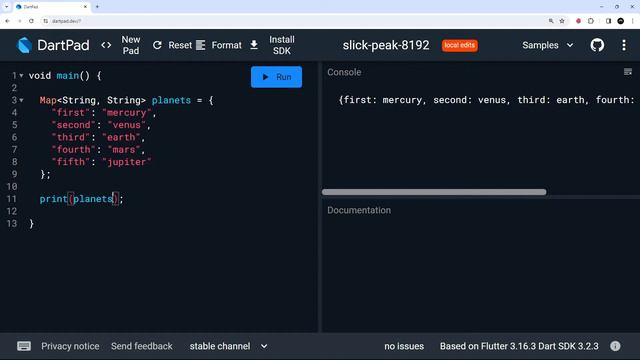The image size is (640, 360).
Task: Open the GitHub repository icon
Action: pos(597,45)
